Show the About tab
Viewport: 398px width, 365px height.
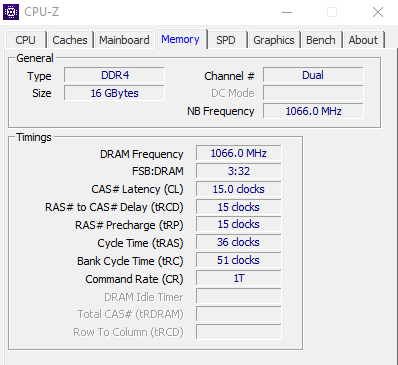coord(363,40)
